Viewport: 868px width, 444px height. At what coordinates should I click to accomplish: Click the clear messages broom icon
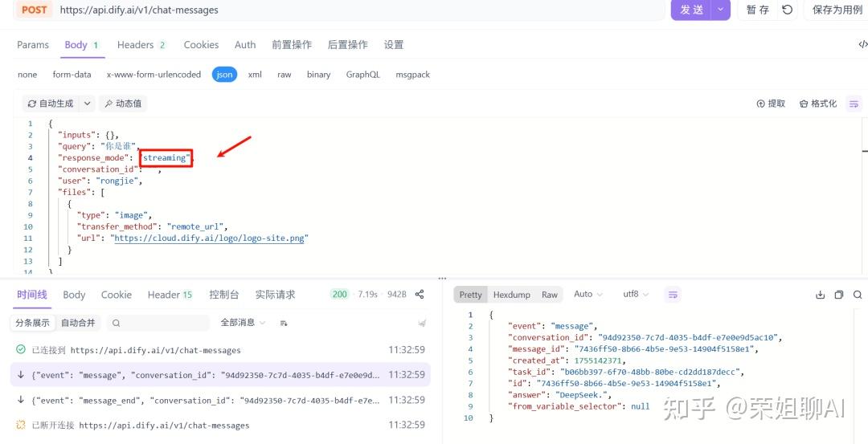(x=422, y=323)
